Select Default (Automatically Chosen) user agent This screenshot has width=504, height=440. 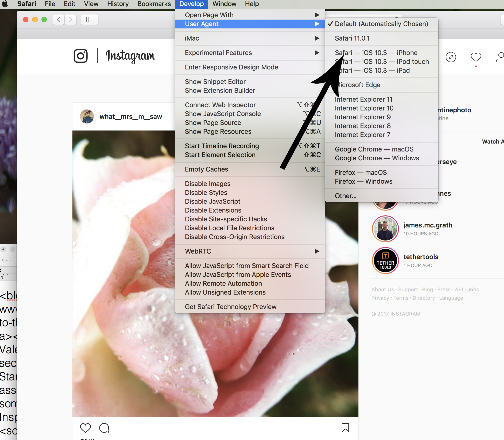[381, 24]
